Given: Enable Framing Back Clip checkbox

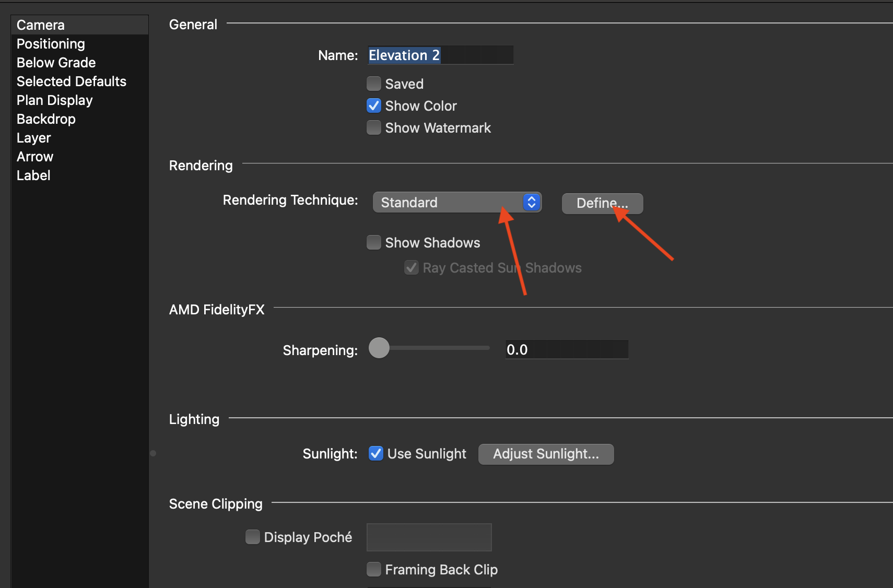Looking at the screenshot, I should [x=374, y=569].
